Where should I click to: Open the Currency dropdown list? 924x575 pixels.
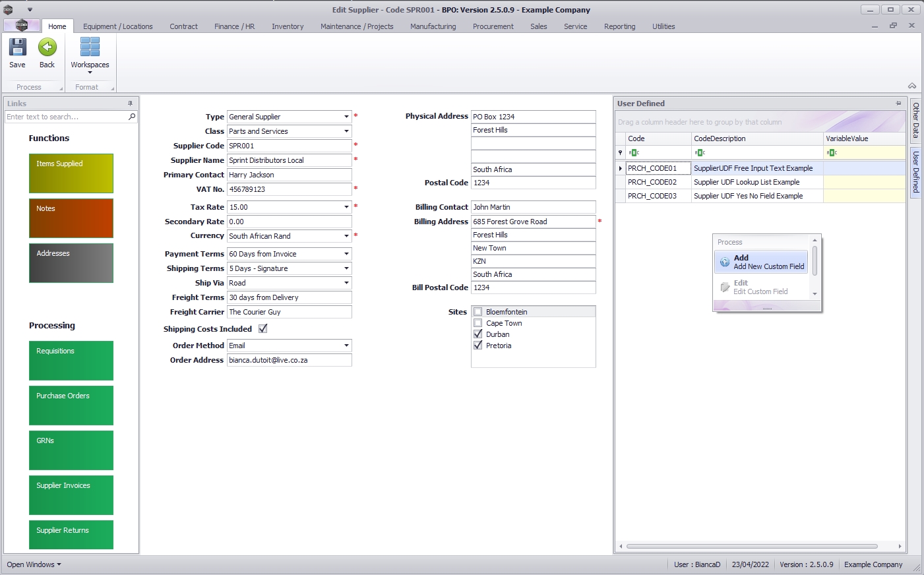point(346,236)
